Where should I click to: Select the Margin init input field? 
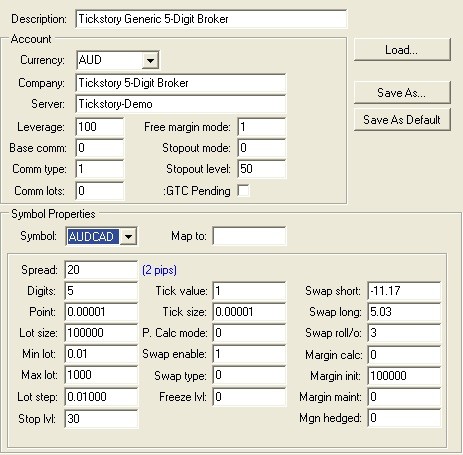(404, 376)
